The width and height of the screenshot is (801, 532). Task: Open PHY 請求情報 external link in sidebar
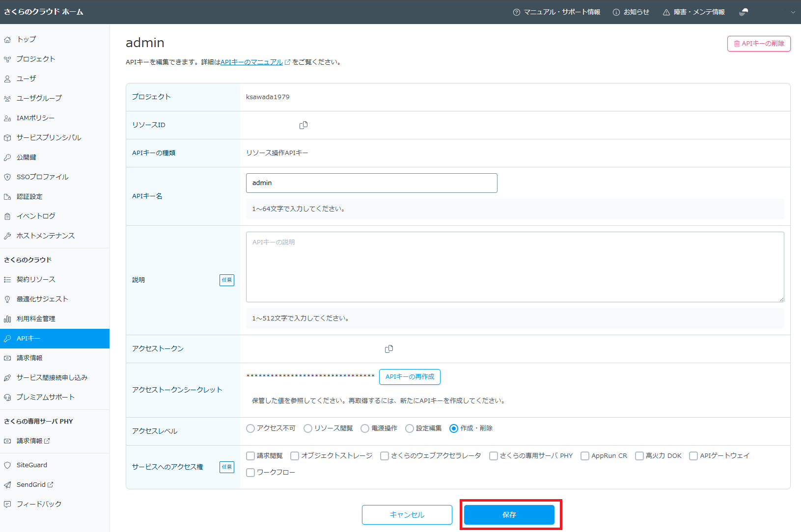pyautogui.click(x=55, y=441)
